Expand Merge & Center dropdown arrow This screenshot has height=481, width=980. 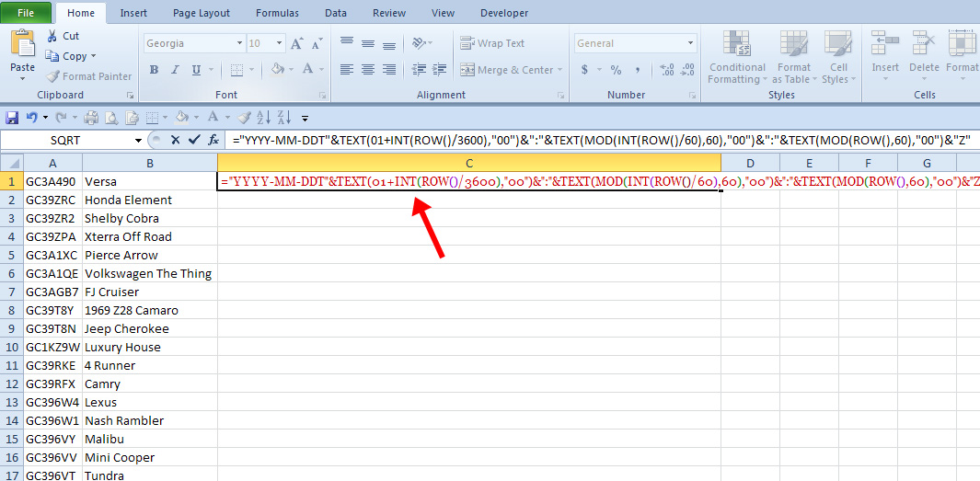point(559,70)
